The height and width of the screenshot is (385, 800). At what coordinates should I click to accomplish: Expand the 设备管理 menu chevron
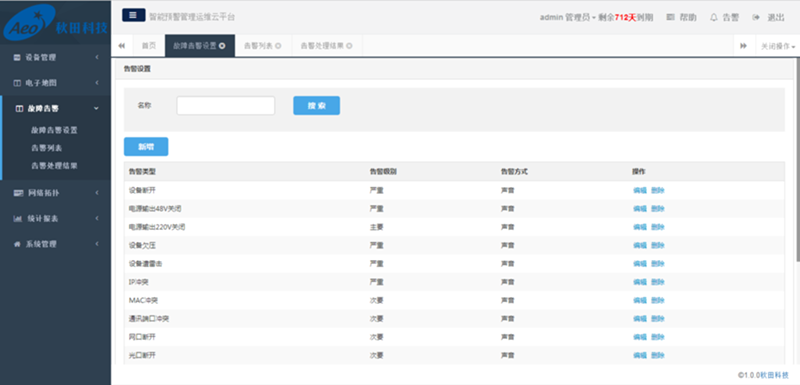click(x=96, y=58)
